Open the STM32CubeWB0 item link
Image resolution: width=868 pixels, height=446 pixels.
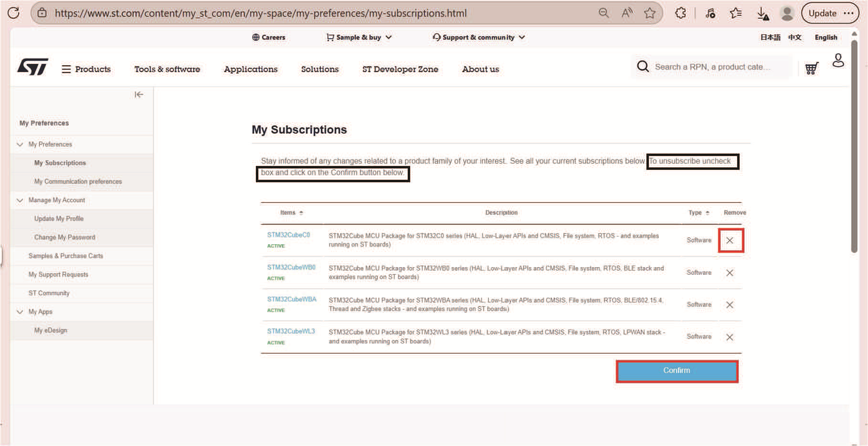[x=291, y=267]
